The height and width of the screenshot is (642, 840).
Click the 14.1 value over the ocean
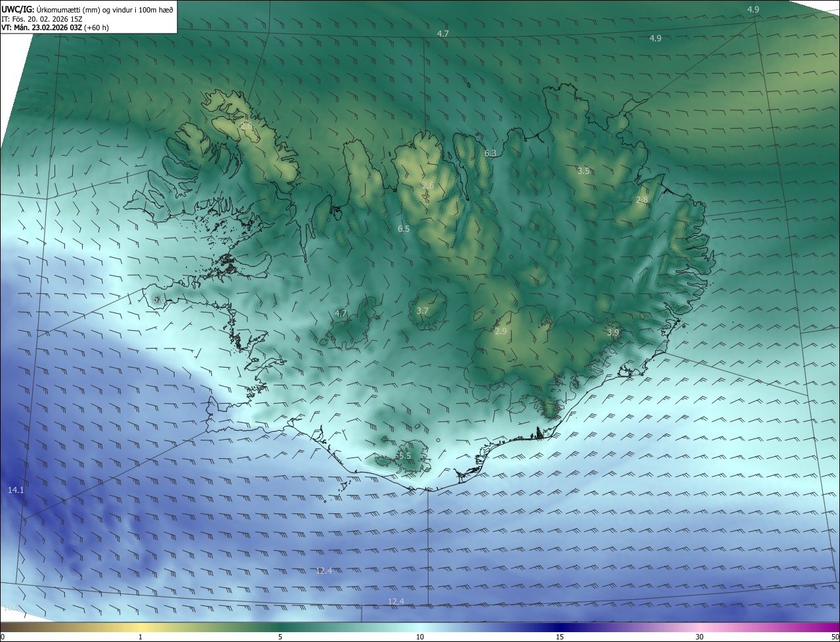click(16, 490)
